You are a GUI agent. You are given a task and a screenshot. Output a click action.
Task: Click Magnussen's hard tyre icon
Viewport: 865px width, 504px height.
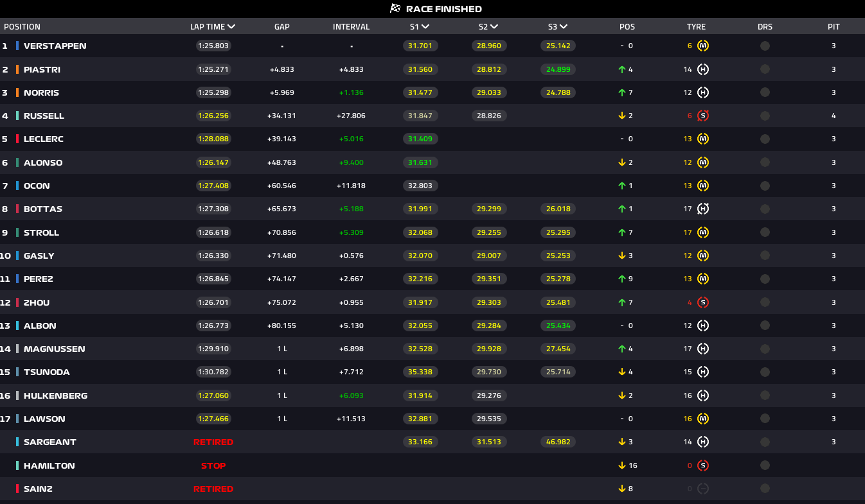point(703,349)
